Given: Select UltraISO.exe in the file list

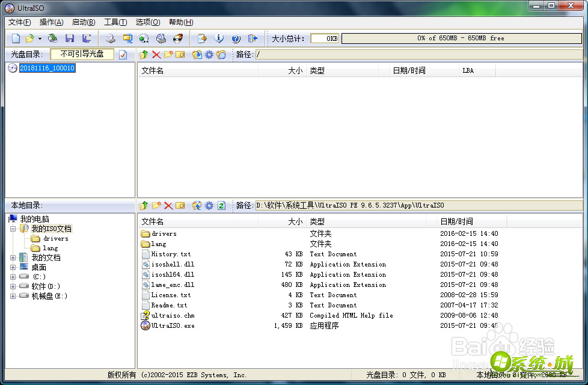Looking at the screenshot, I should (173, 325).
